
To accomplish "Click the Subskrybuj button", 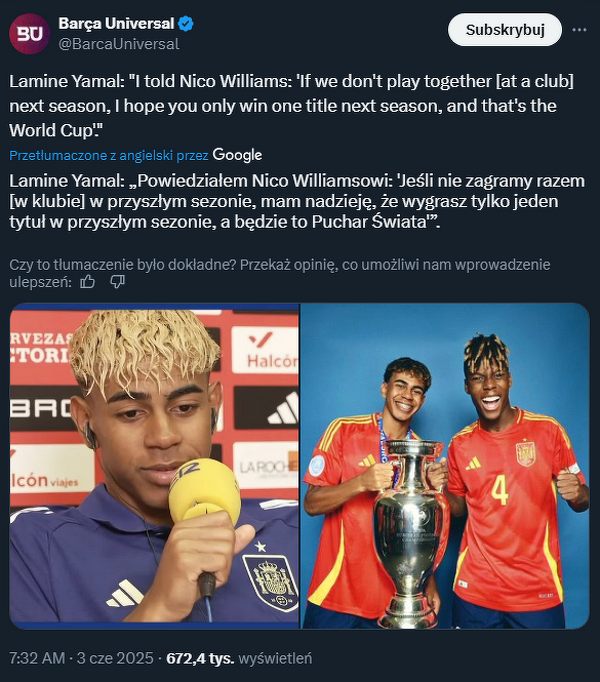I will pyautogui.click(x=505, y=30).
